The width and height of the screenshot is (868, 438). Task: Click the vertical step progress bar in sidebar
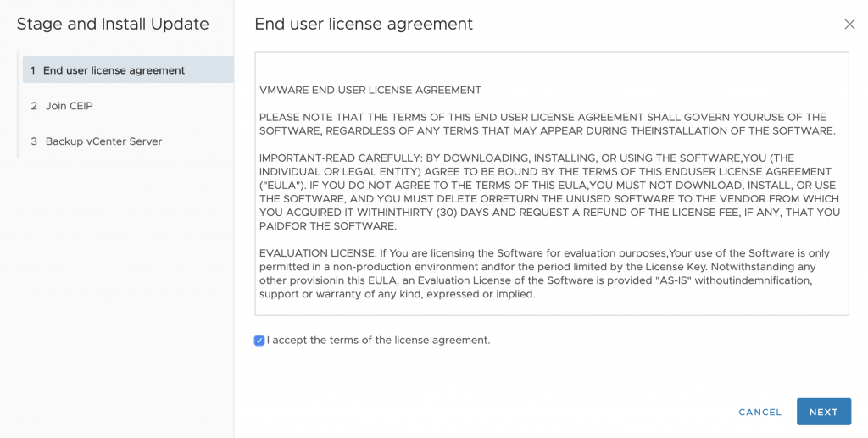pyautogui.click(x=19, y=105)
